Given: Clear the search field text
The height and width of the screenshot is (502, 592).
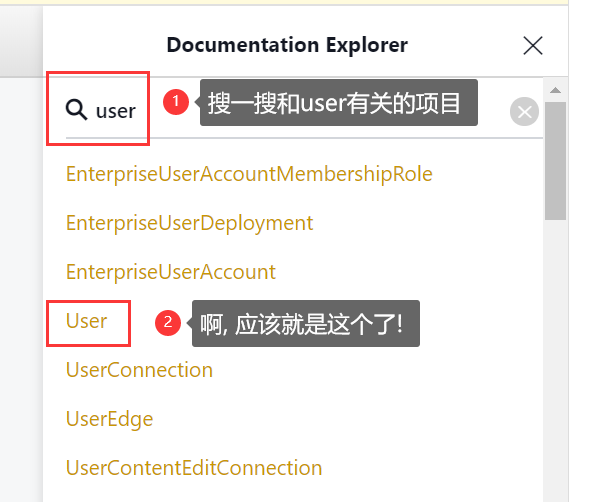Looking at the screenshot, I should [x=524, y=112].
